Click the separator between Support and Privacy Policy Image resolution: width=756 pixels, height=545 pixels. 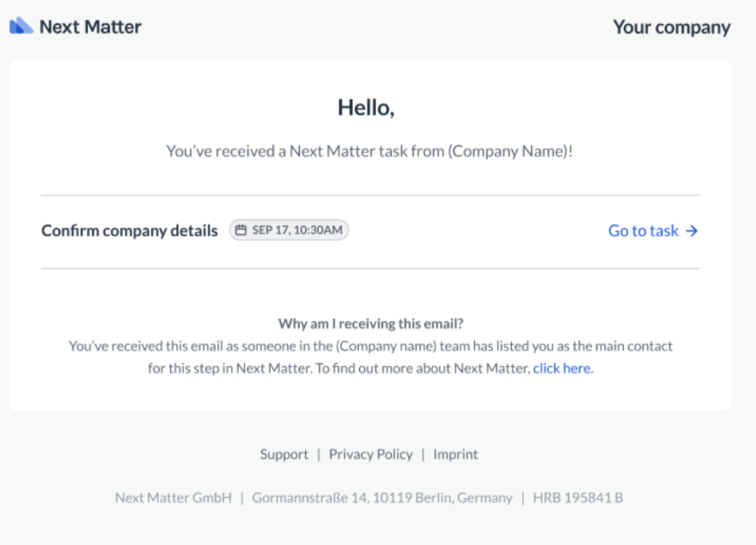tap(319, 455)
